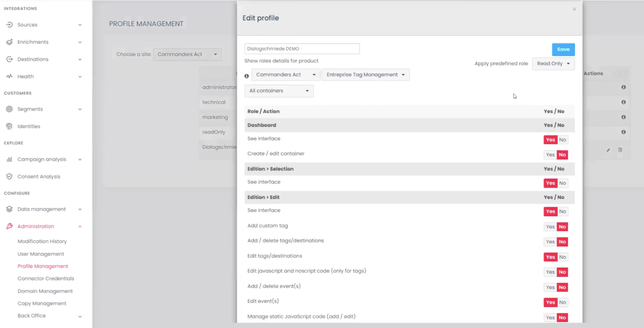Open the Entreprise Tag Management dropdown
This screenshot has height=328, width=644.
pos(366,75)
